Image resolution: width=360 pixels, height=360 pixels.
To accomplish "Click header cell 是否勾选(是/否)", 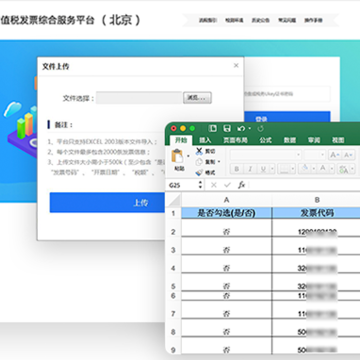I will [x=227, y=213].
